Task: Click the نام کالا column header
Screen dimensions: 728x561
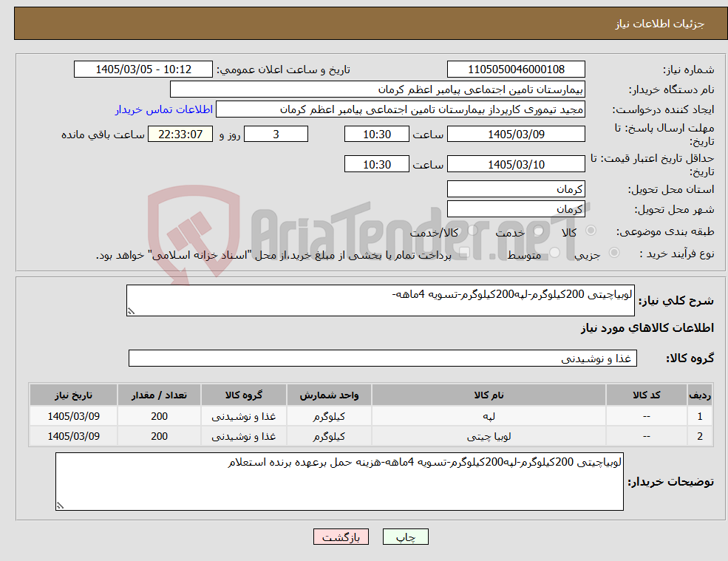Action: click(x=489, y=395)
